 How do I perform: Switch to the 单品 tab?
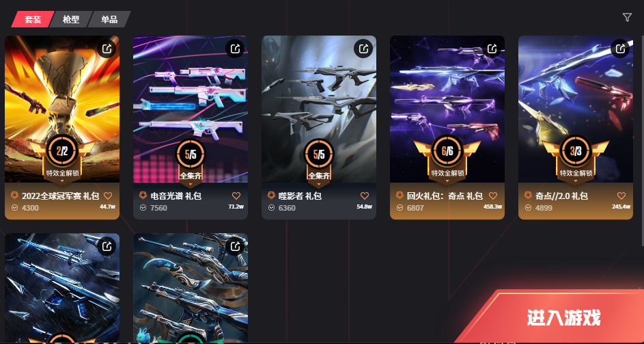[109, 19]
